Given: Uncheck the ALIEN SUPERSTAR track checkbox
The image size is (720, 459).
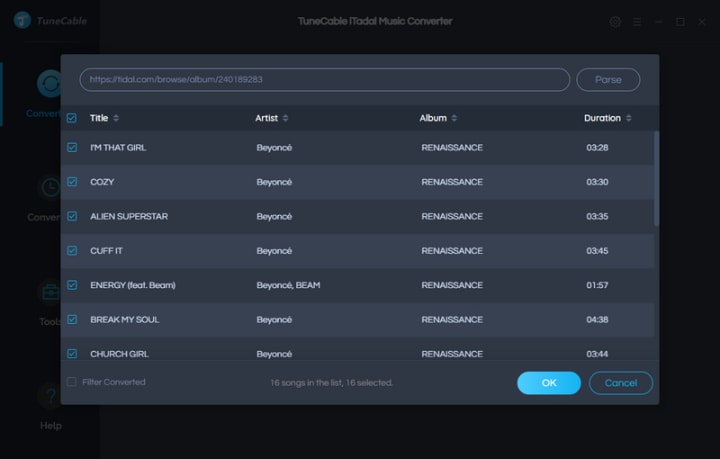Looking at the screenshot, I should point(72,216).
